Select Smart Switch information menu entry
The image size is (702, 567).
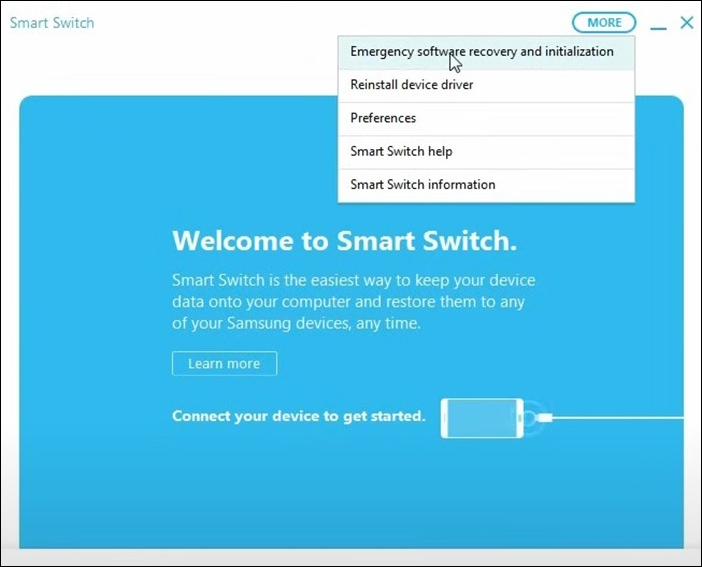point(423,184)
